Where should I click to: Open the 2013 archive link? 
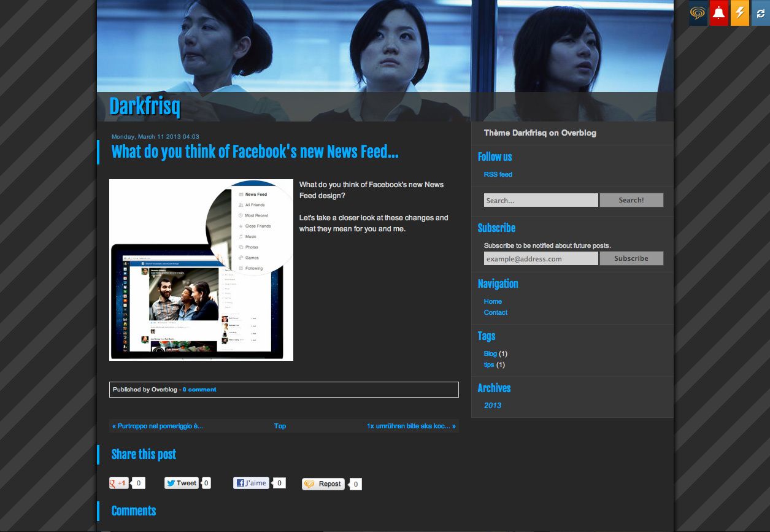coord(493,406)
